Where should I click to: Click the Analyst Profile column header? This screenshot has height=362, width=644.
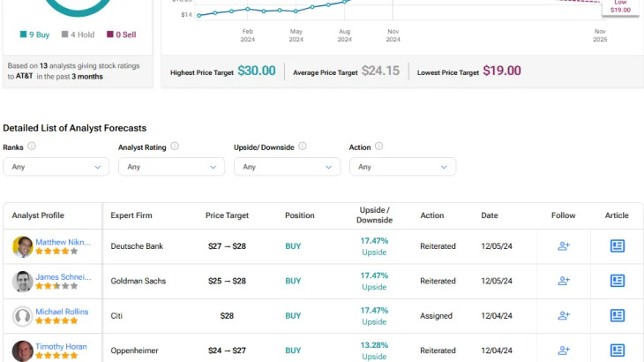tap(38, 215)
